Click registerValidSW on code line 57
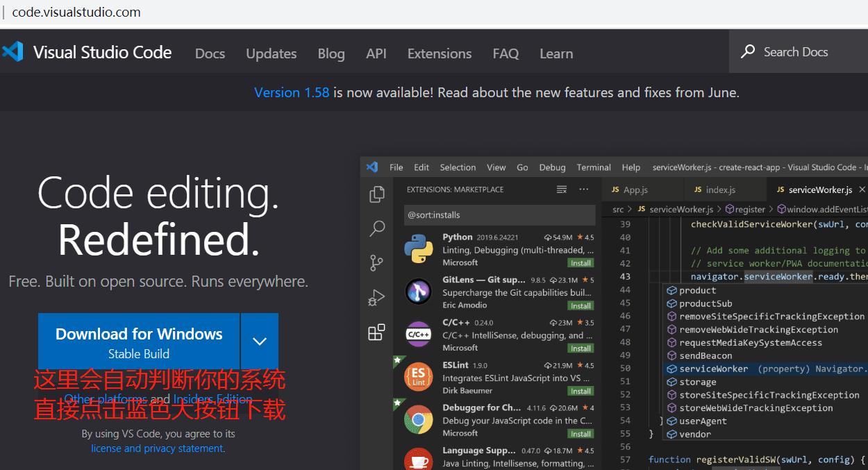Viewport: 868px width, 470px height. pyautogui.click(x=736, y=460)
